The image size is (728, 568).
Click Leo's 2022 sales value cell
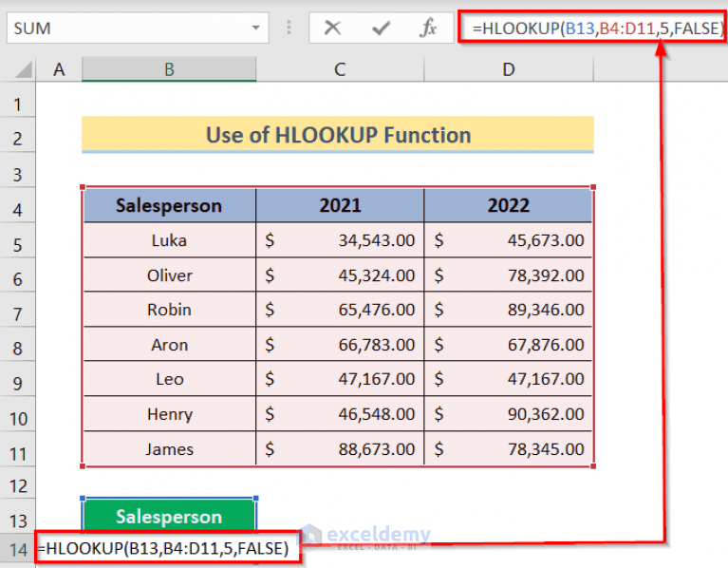[x=509, y=379]
